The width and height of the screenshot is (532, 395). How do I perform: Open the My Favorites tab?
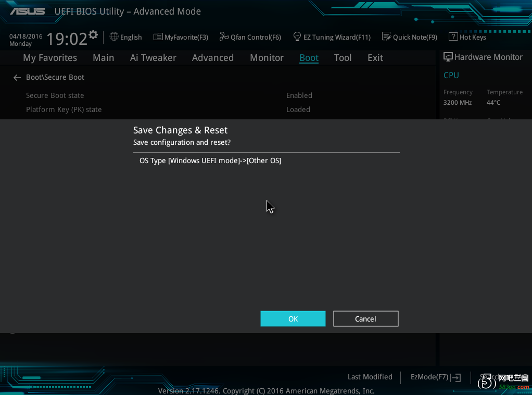pos(50,58)
